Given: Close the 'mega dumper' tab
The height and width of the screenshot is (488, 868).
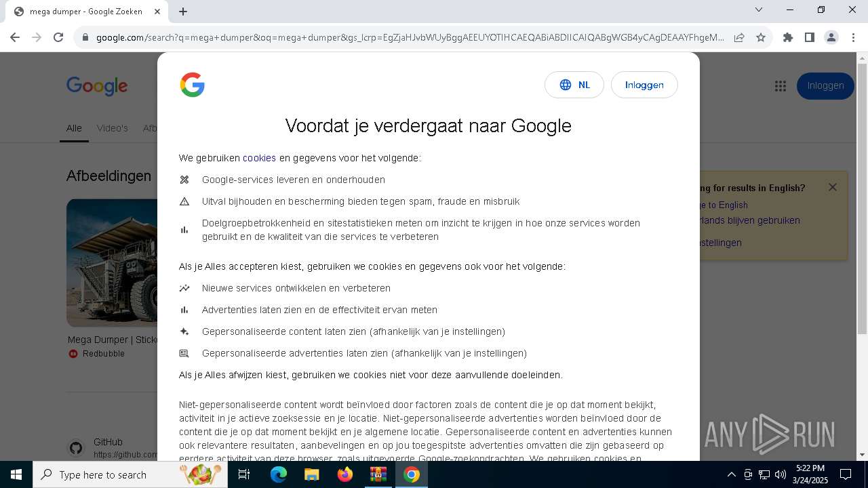Looking at the screenshot, I should tap(158, 12).
